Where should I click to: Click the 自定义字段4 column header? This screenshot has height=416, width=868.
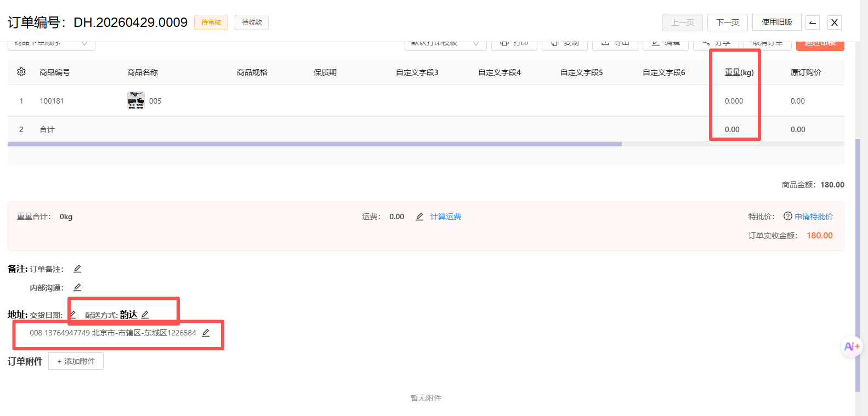point(500,72)
